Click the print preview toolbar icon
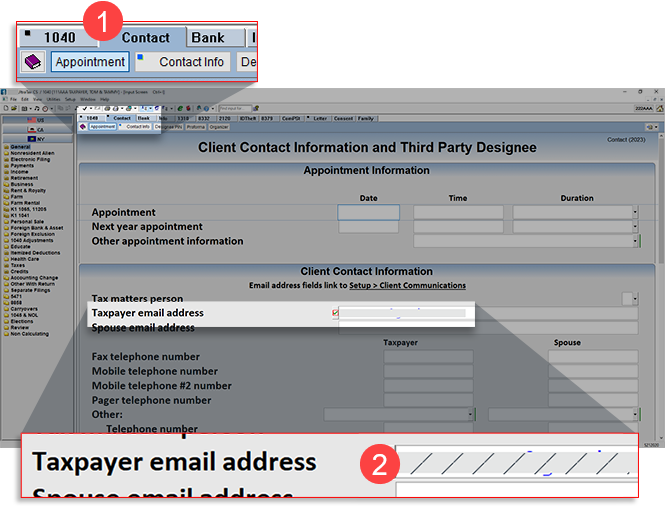This screenshot has width=665, height=512. pos(115,108)
